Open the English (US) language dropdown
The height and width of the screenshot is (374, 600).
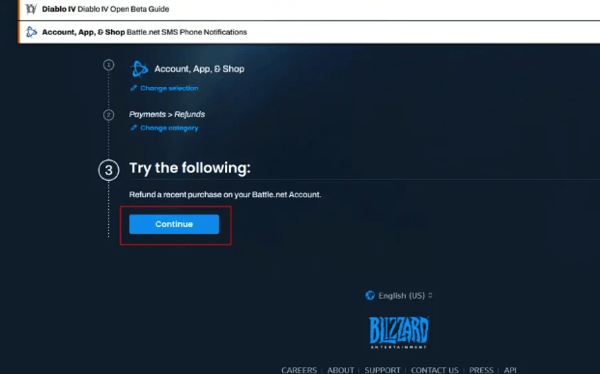(399, 296)
